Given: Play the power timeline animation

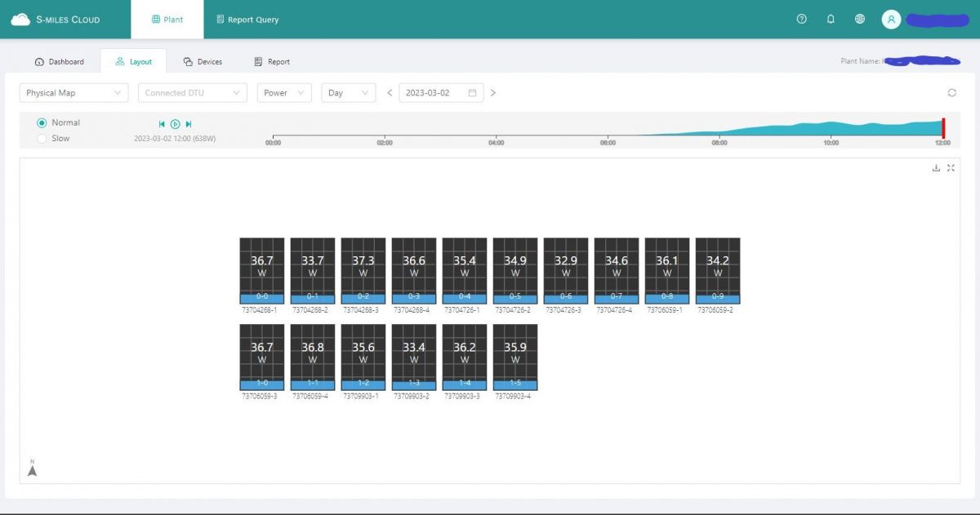Looking at the screenshot, I should pos(175,124).
